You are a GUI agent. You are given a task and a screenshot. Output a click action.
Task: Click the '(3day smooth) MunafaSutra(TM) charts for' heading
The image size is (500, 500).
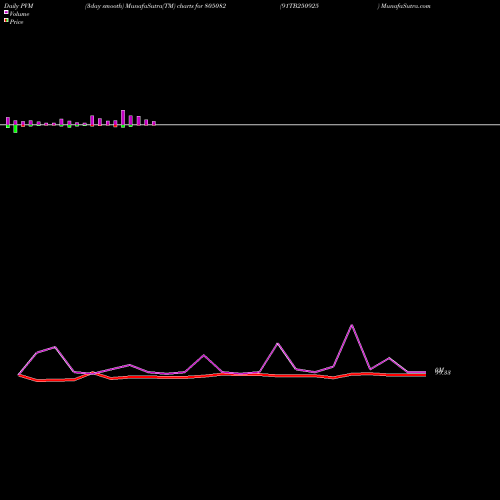point(144,6)
